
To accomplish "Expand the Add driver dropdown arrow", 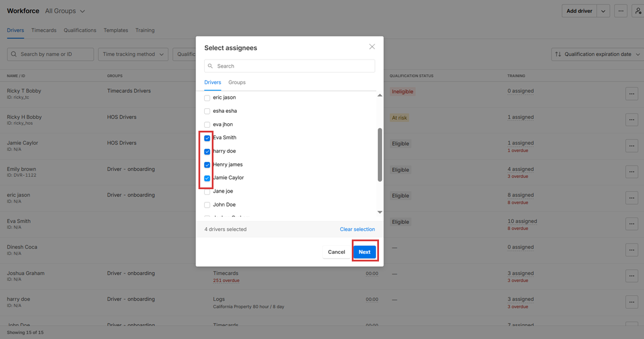I will click(603, 11).
